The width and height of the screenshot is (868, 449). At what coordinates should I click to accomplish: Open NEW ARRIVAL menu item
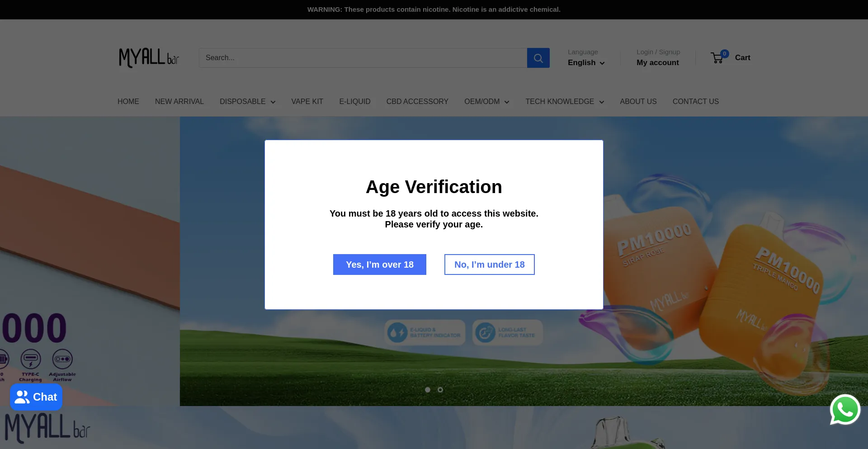[x=179, y=101]
